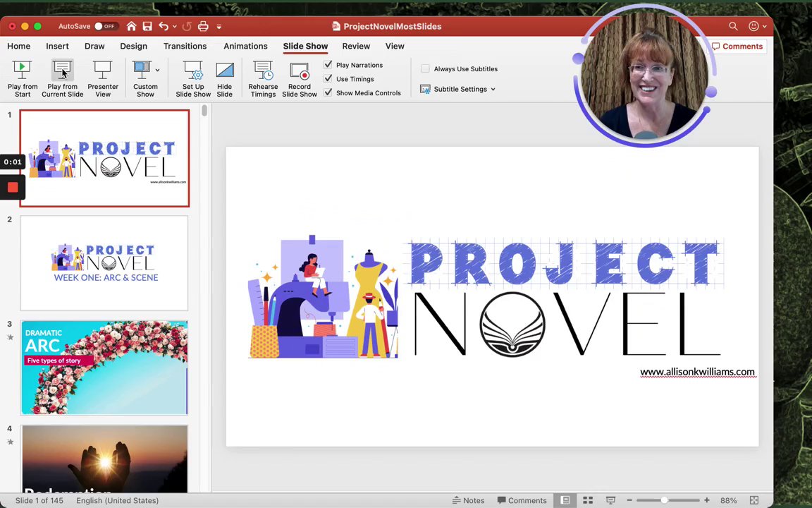812x508 pixels.
Task: Click the Redo icon
Action: [187, 26]
